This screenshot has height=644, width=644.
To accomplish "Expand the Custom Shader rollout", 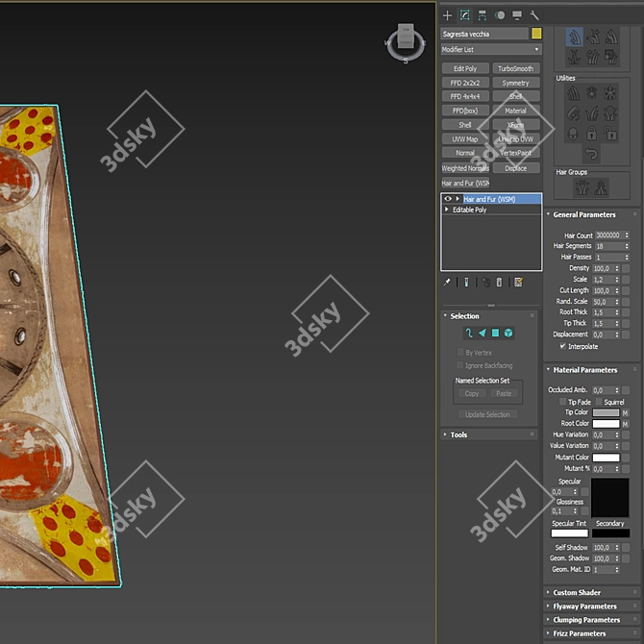I will (x=591, y=592).
